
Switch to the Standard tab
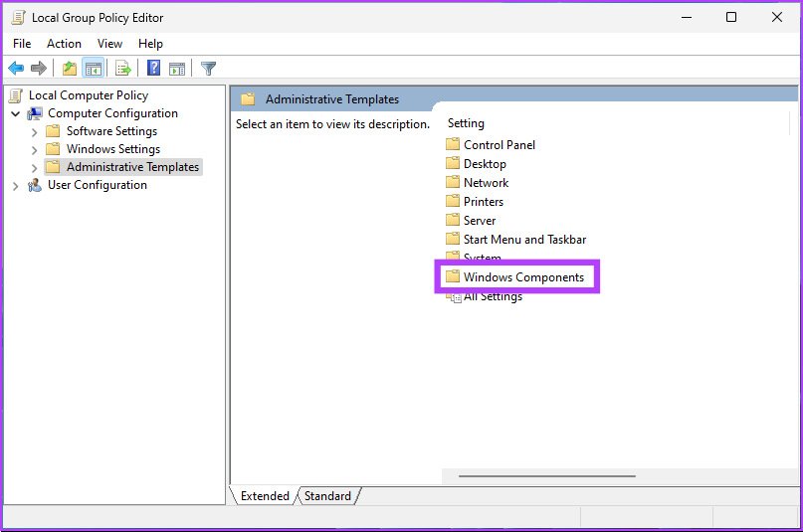[327, 496]
